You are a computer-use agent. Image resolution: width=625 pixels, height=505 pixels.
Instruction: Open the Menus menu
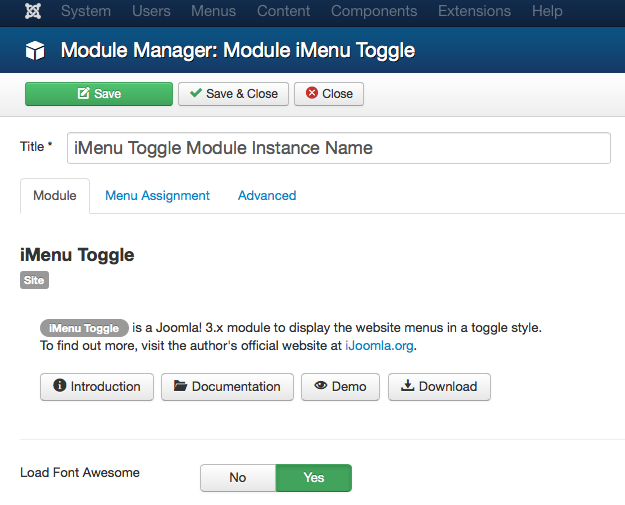coord(213,11)
